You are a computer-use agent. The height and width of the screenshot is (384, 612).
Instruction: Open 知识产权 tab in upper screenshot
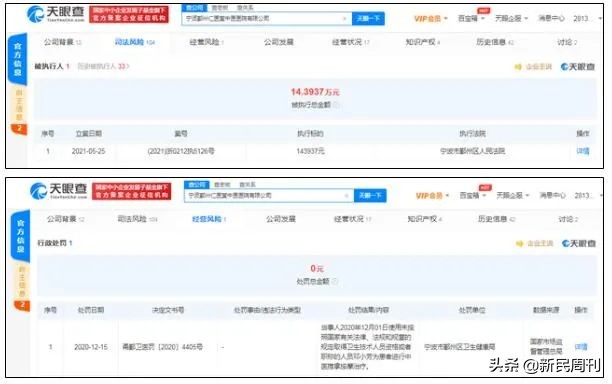pos(423,42)
